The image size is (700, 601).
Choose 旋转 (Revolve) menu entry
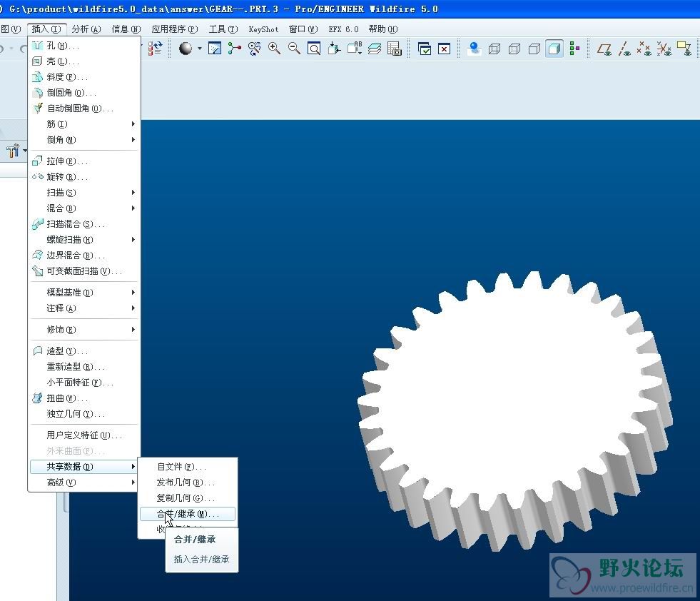click(x=84, y=176)
